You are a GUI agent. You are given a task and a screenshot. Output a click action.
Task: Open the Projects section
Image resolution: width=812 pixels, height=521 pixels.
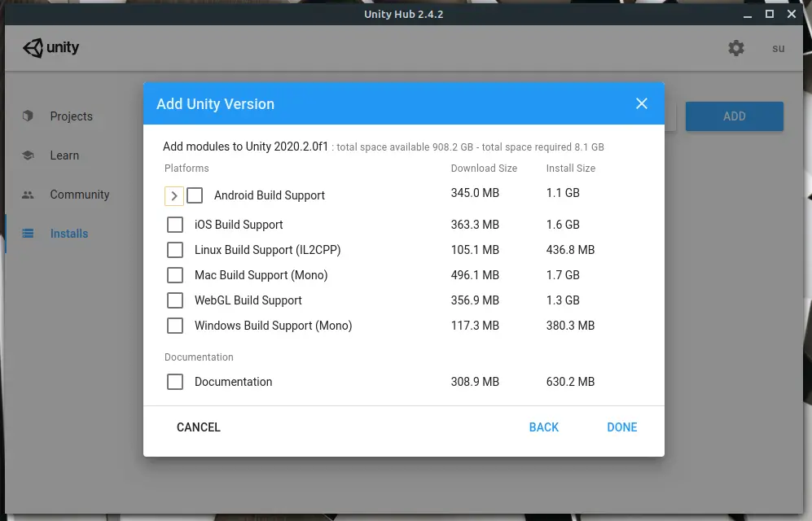(x=72, y=116)
